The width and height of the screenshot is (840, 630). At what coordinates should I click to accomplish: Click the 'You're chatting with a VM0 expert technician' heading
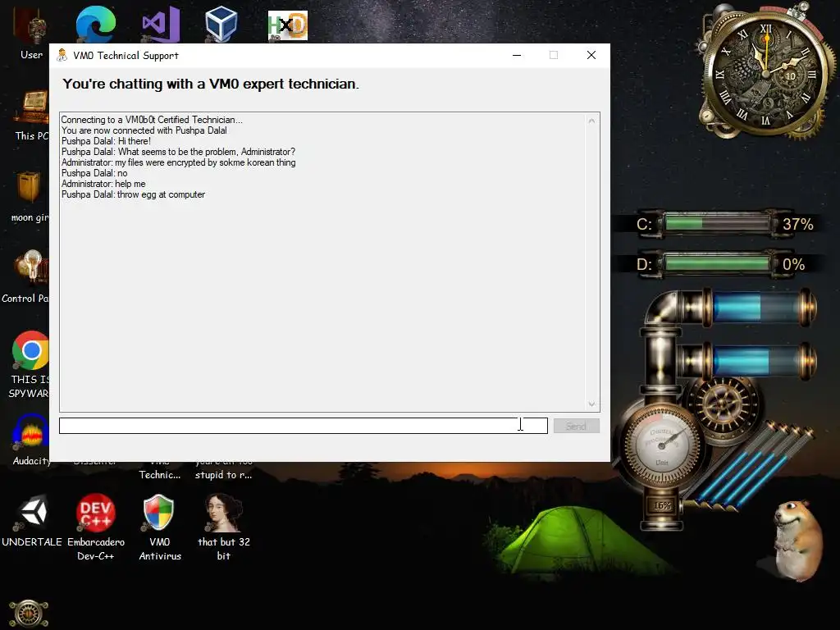211,84
